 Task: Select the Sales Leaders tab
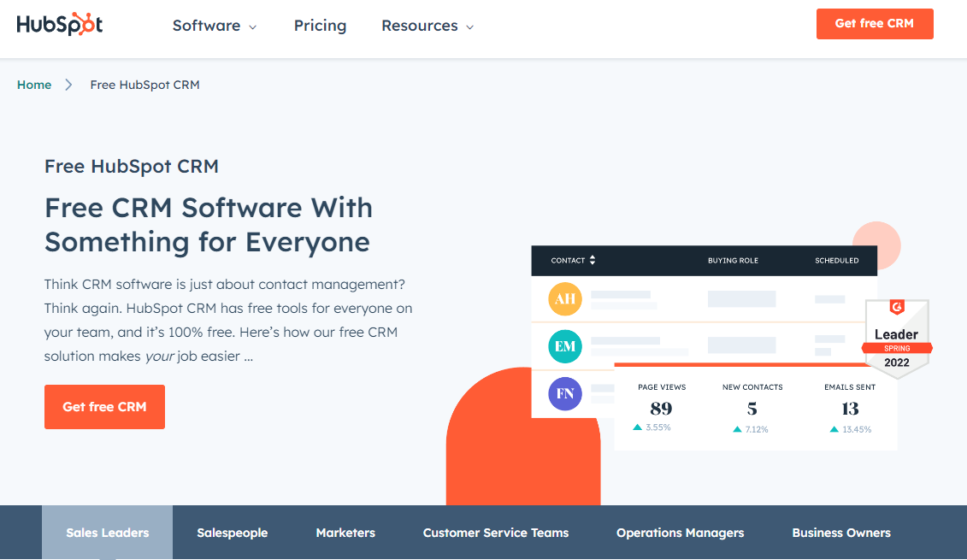108,533
